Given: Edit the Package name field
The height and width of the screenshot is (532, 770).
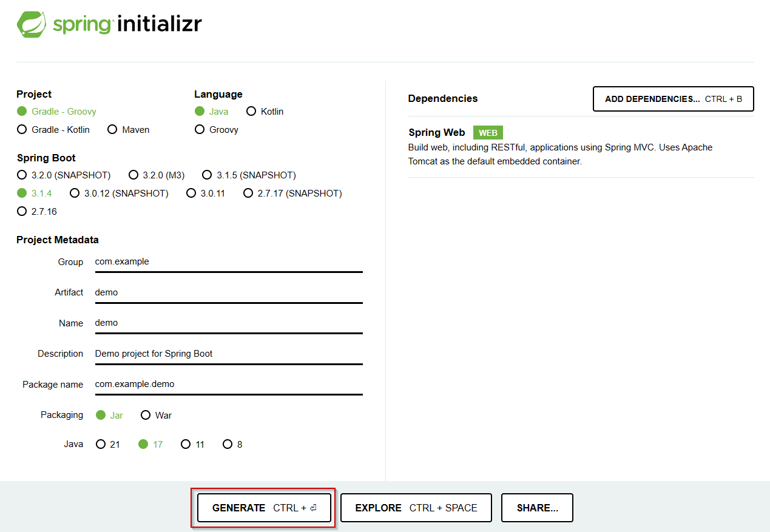Looking at the screenshot, I should [x=229, y=384].
